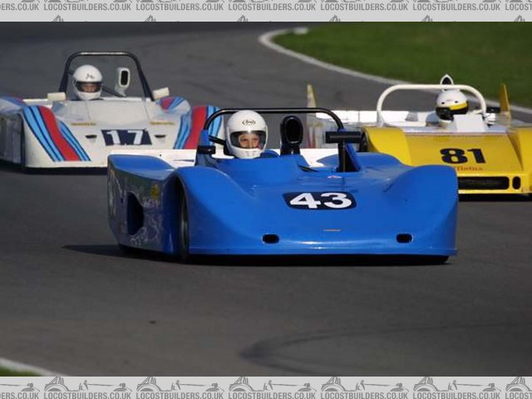Click the yellow fin on the yellow car

coord(504,99)
